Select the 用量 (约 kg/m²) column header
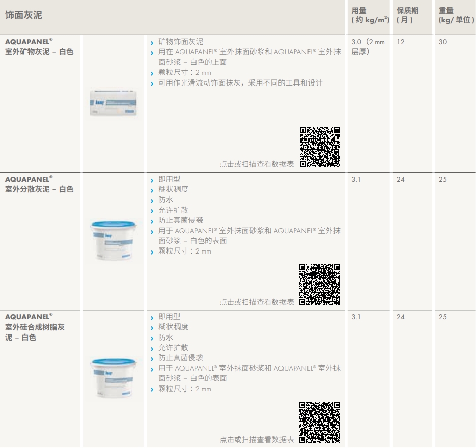The image size is (476, 448). click(x=370, y=15)
